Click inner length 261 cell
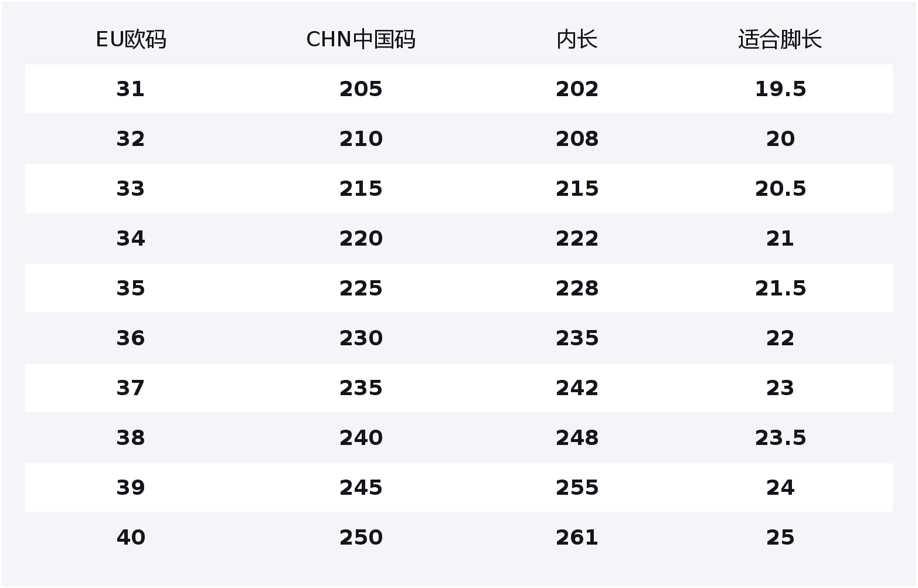Viewport: 918px width, 588px height. 577,538
